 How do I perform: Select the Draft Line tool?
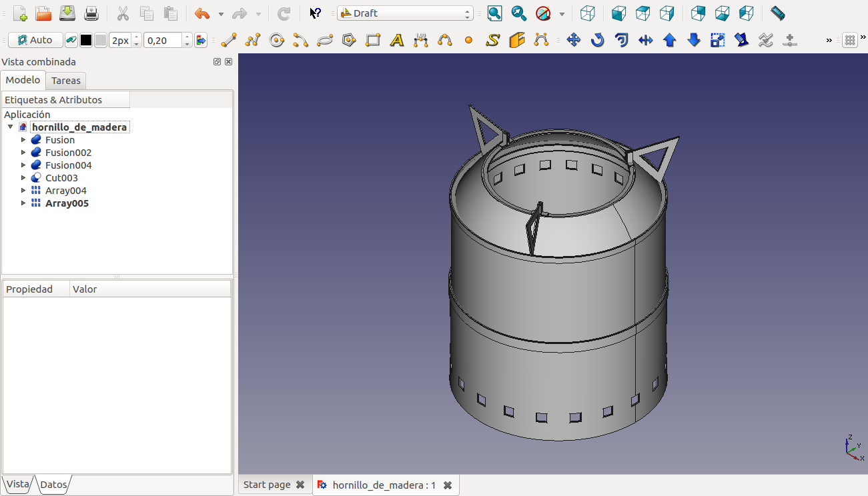tap(229, 41)
